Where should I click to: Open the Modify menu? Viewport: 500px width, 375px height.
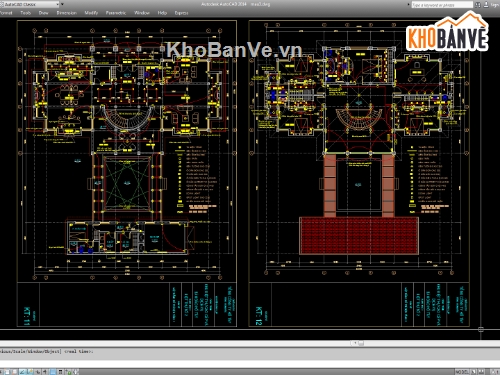point(91,13)
